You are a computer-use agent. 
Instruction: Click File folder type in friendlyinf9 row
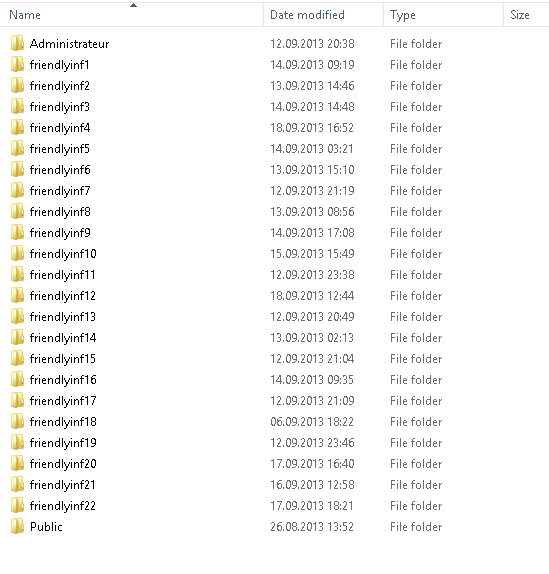click(416, 232)
